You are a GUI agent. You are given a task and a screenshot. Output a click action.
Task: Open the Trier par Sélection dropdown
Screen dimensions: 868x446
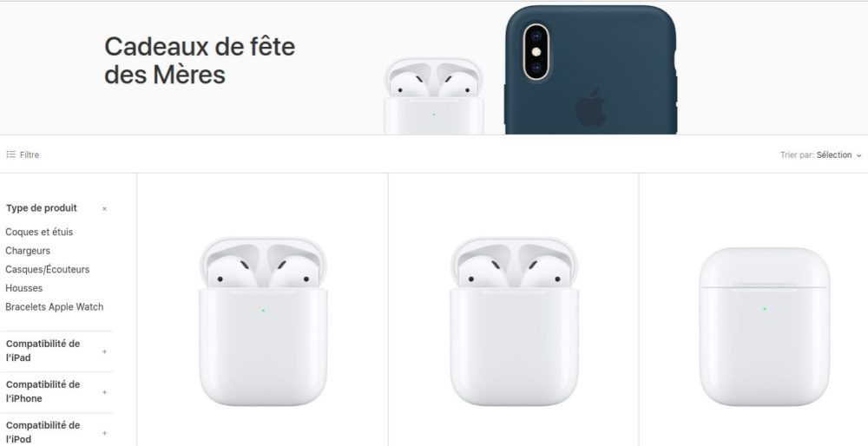click(821, 155)
